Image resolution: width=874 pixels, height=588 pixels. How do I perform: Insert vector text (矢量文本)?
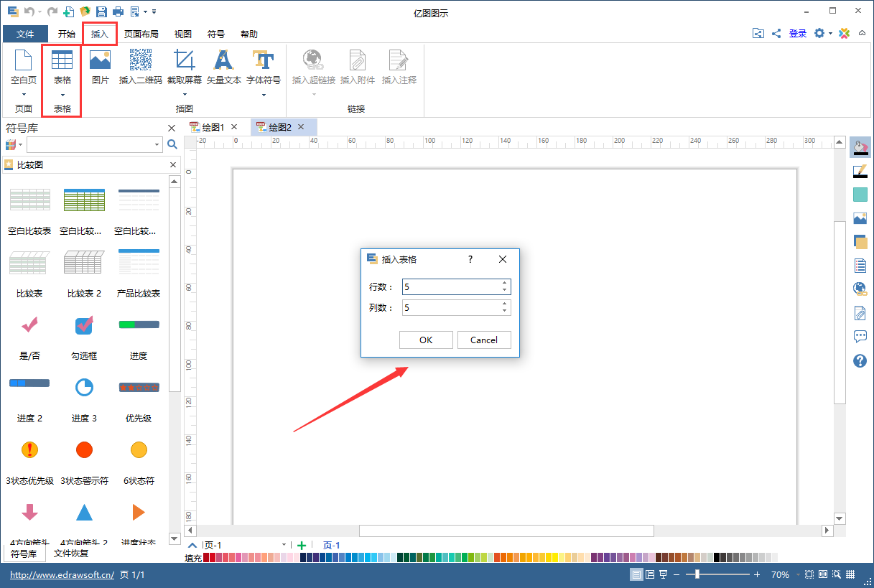tap(224, 67)
